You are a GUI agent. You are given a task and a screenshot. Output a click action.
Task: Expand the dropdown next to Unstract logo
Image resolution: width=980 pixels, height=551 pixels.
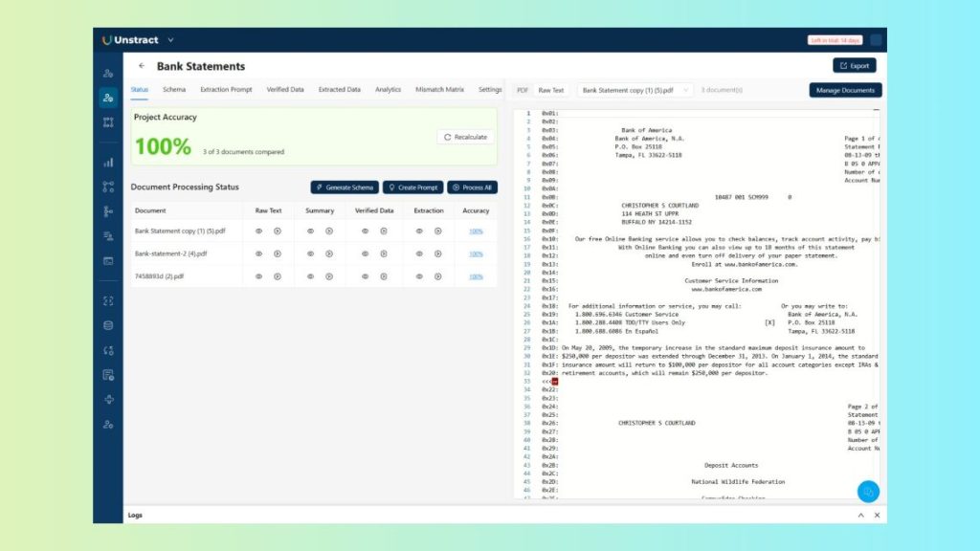coord(170,40)
